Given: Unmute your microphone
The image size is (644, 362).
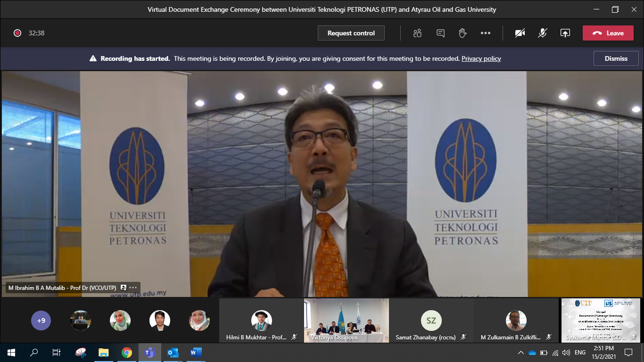Looking at the screenshot, I should tap(542, 33).
